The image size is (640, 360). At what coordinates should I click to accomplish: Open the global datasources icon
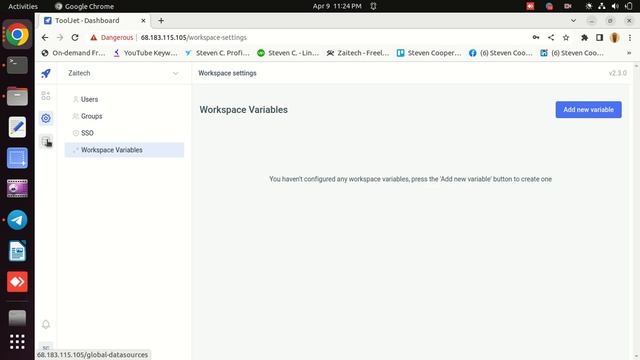[x=46, y=141]
